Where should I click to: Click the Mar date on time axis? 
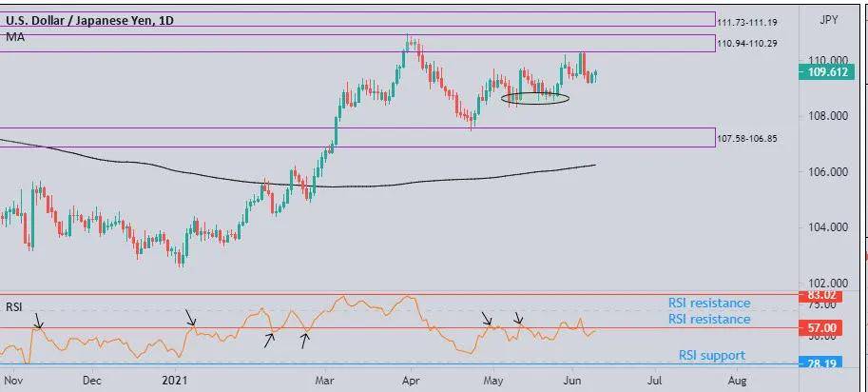point(325,381)
